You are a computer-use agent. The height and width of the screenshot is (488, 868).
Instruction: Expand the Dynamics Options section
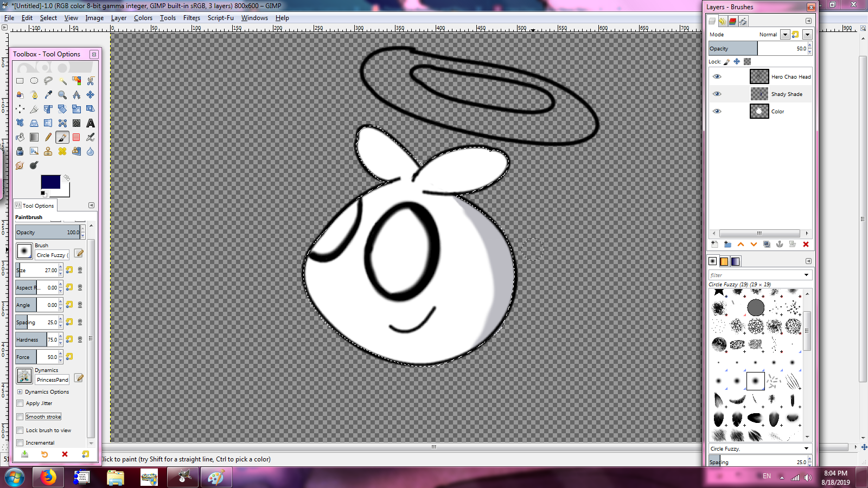tap(20, 391)
